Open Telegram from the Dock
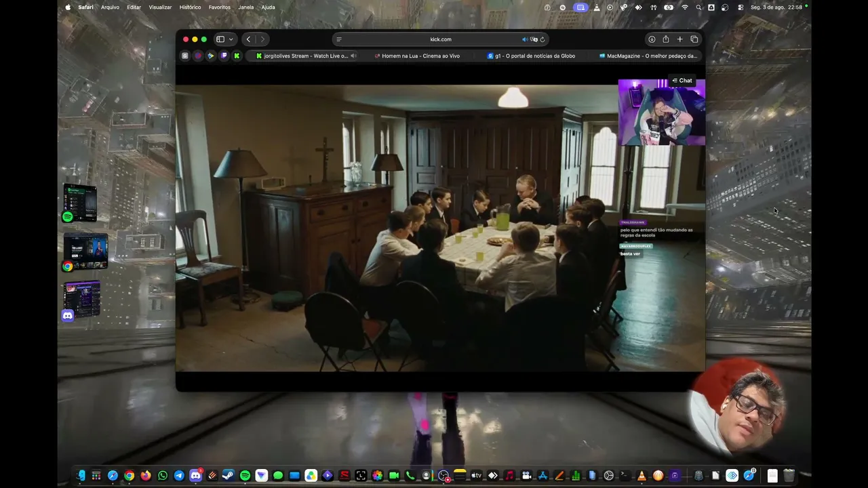Viewport: 868px width, 488px height. click(179, 476)
